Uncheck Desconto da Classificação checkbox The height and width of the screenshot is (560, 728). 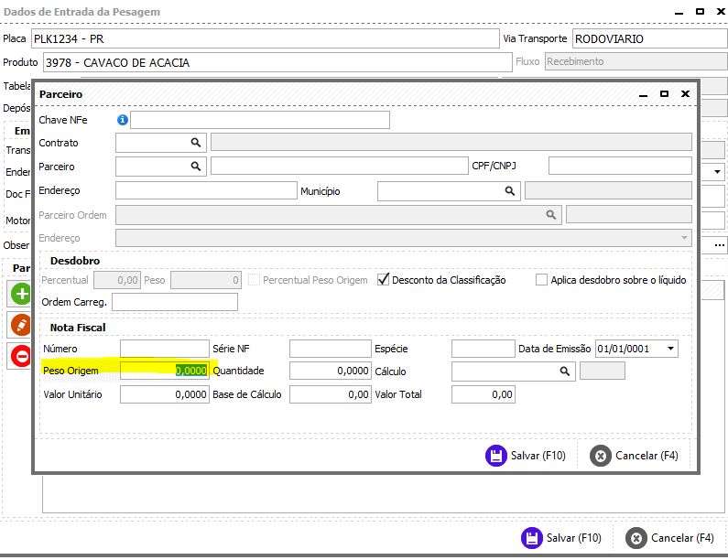pyautogui.click(x=384, y=280)
